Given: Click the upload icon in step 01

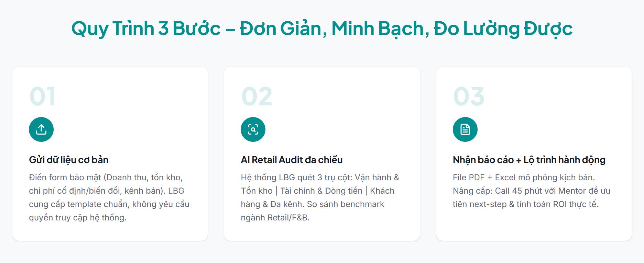Looking at the screenshot, I should [41, 129].
